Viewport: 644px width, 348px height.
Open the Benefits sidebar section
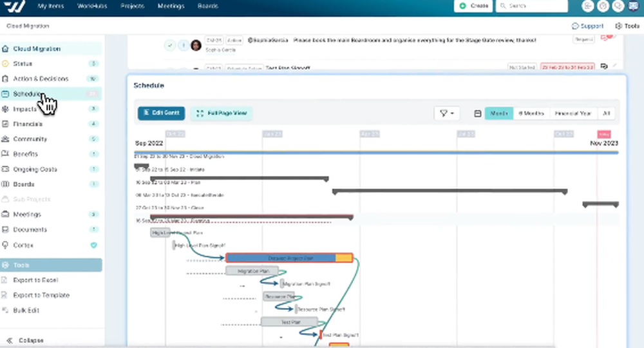click(x=51, y=154)
